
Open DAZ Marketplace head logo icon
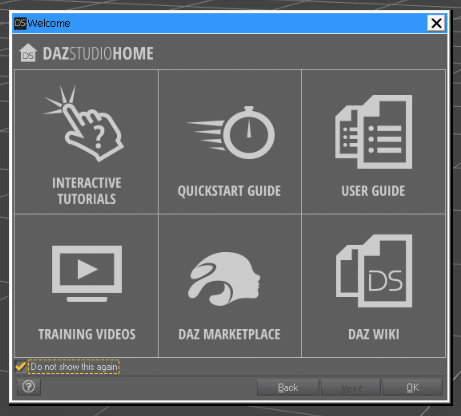224,279
